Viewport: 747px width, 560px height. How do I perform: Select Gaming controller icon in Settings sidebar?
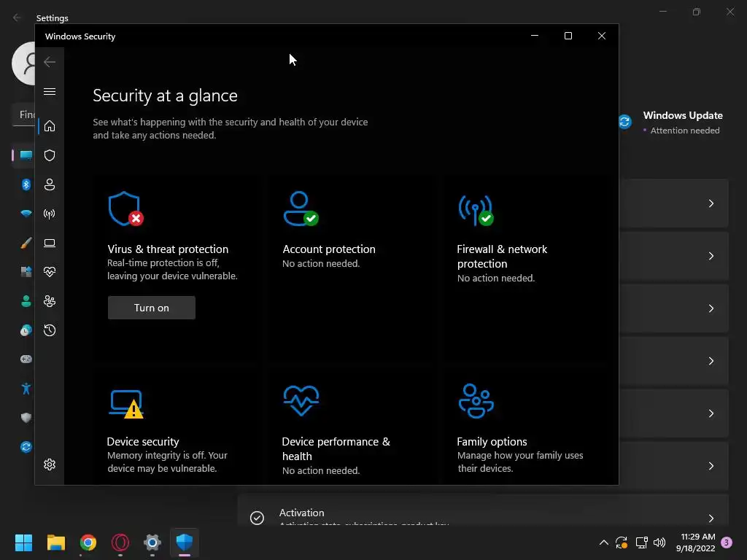(26, 359)
